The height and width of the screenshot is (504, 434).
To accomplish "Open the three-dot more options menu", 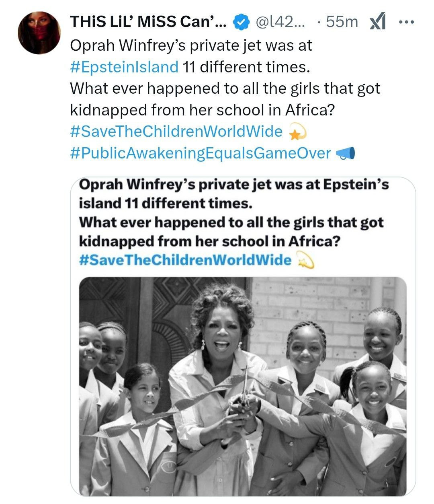I will 406,22.
